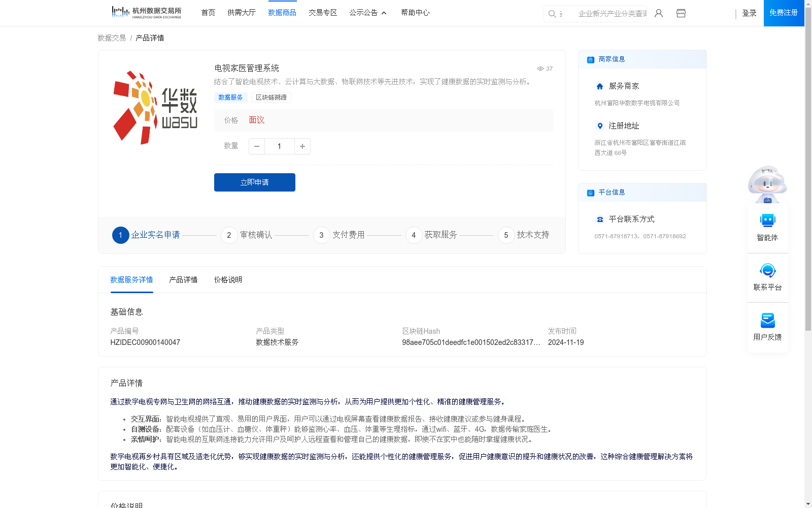Click the 联系平台 headset icon

(x=767, y=270)
